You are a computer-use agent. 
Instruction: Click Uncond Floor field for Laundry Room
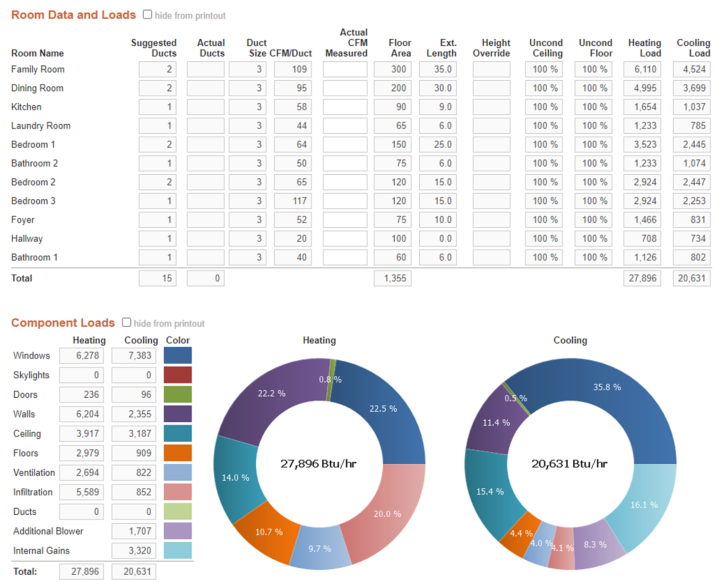(594, 126)
